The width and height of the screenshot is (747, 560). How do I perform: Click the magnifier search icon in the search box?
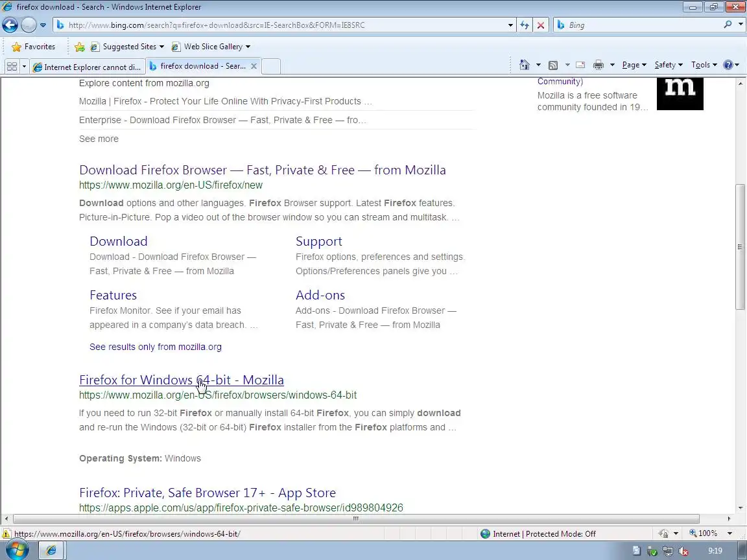pyautogui.click(x=728, y=24)
